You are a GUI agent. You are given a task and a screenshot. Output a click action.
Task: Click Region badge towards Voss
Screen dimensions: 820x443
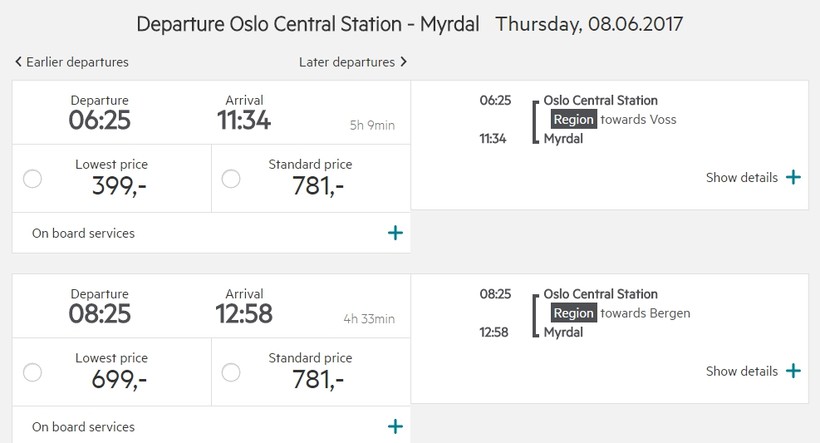click(x=574, y=120)
